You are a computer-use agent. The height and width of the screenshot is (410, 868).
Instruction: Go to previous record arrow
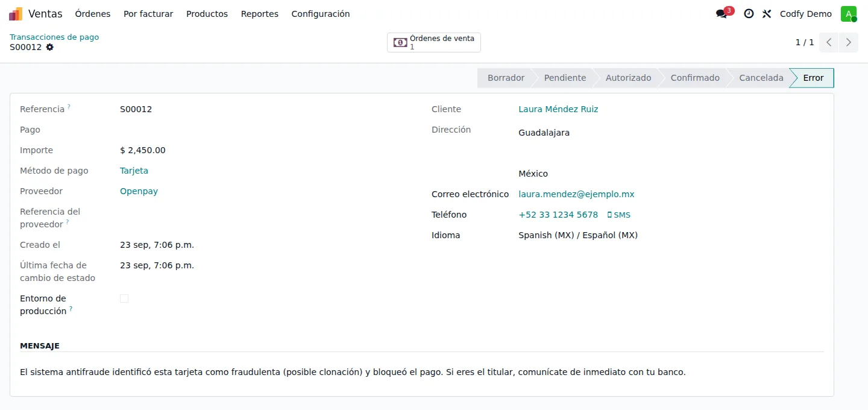point(829,42)
